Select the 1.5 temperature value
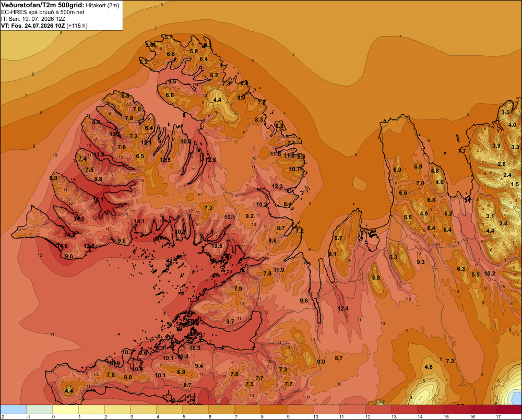522x420 pixels. (x=515, y=184)
